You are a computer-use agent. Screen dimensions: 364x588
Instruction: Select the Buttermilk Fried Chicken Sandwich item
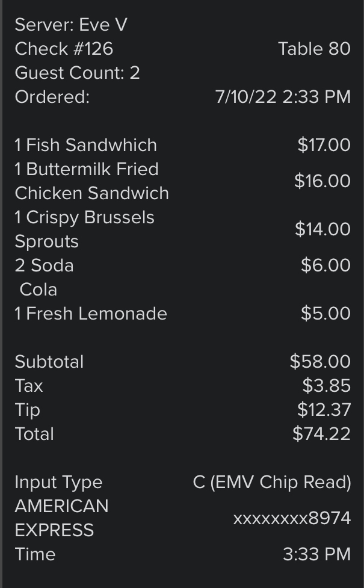pyautogui.click(x=92, y=181)
